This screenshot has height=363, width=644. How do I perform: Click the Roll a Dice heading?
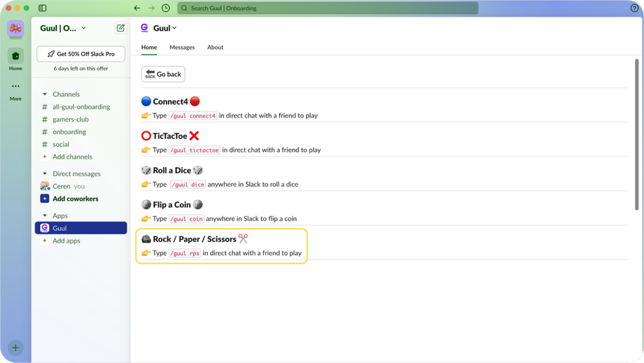[171, 170]
